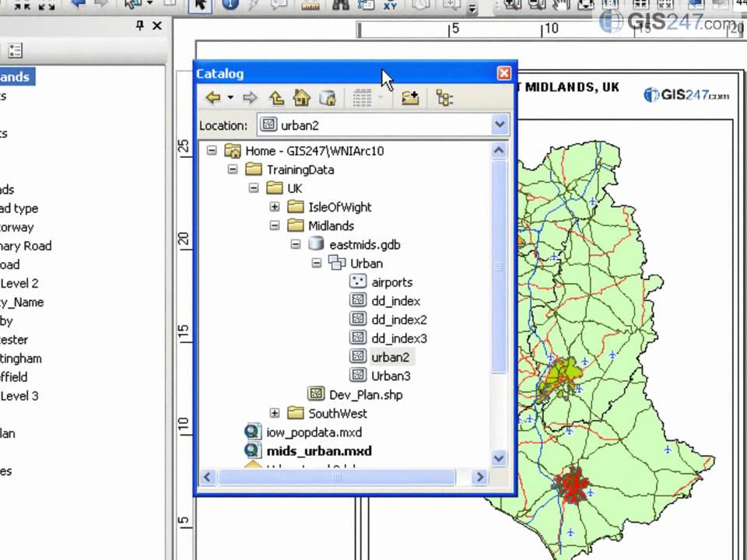Click Catalog horizontal scrollbar thumb
This screenshot has width=747, height=560.
pyautogui.click(x=336, y=477)
